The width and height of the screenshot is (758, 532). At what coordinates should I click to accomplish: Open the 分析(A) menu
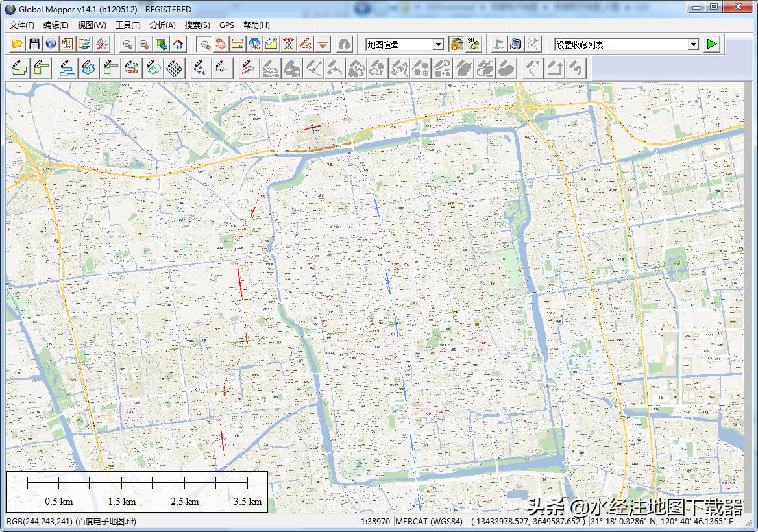162,25
